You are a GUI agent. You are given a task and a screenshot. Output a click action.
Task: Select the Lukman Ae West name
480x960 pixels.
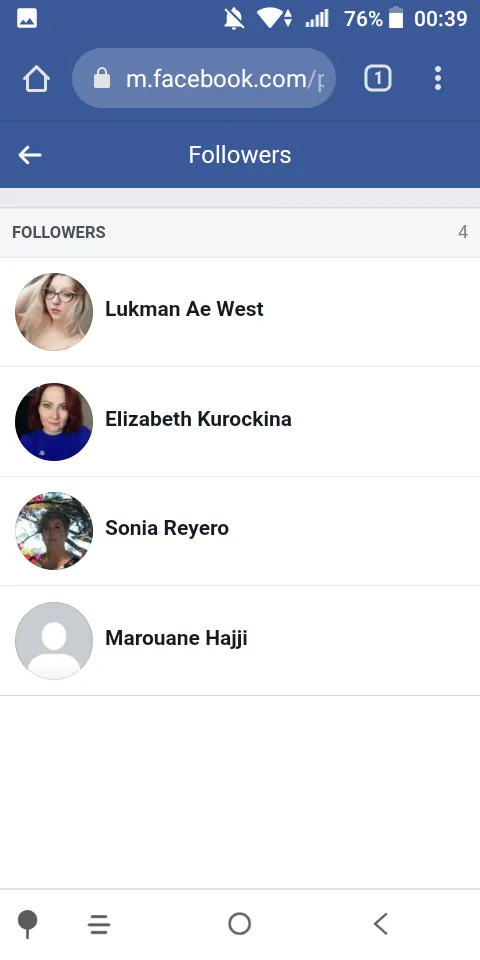coord(184,309)
